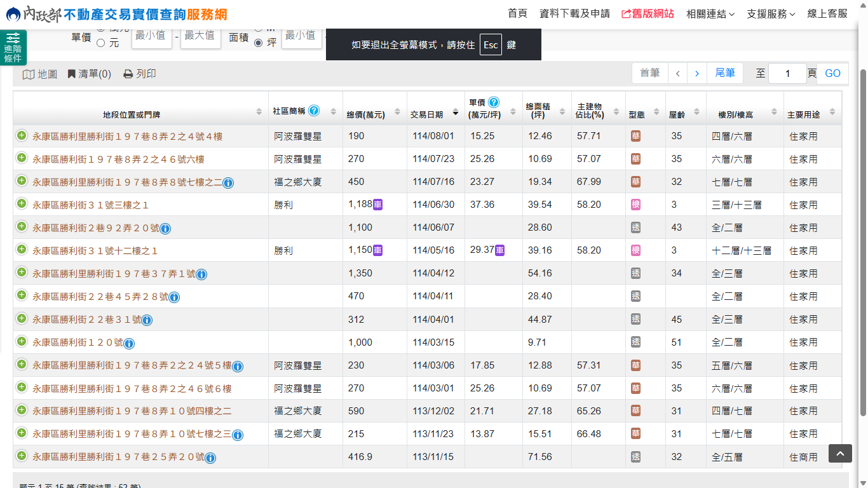Sort by 屋齡 column arrows
Screen dimensions: 868x488
coord(697,112)
